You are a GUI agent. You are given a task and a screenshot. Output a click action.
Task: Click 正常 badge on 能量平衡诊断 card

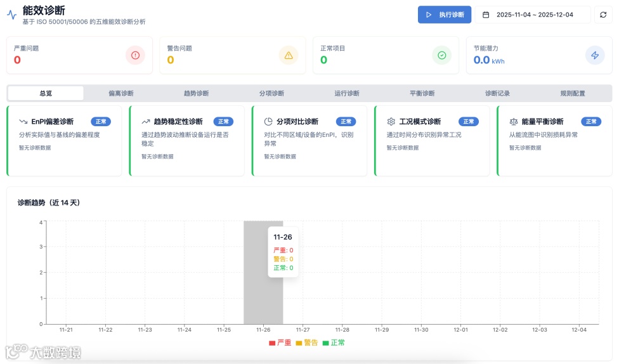[x=591, y=122]
